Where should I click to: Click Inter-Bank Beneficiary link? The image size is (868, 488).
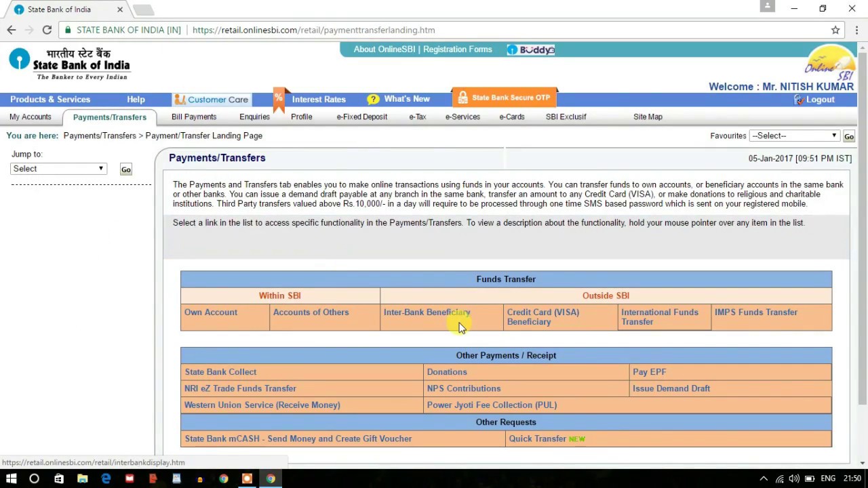[427, 312]
